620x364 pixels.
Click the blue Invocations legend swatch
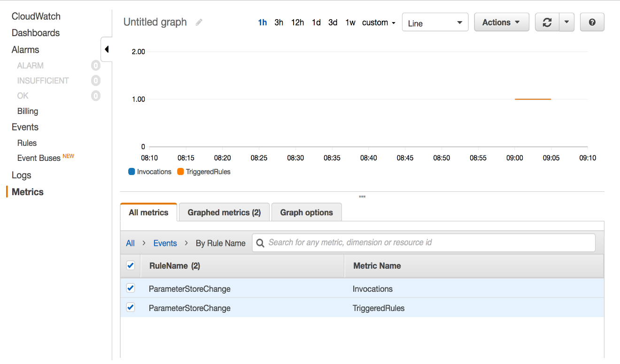(x=132, y=172)
